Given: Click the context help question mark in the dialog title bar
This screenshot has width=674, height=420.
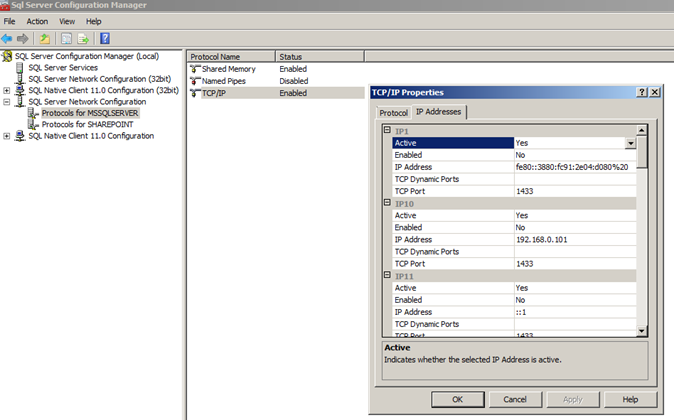Looking at the screenshot, I should point(642,92).
